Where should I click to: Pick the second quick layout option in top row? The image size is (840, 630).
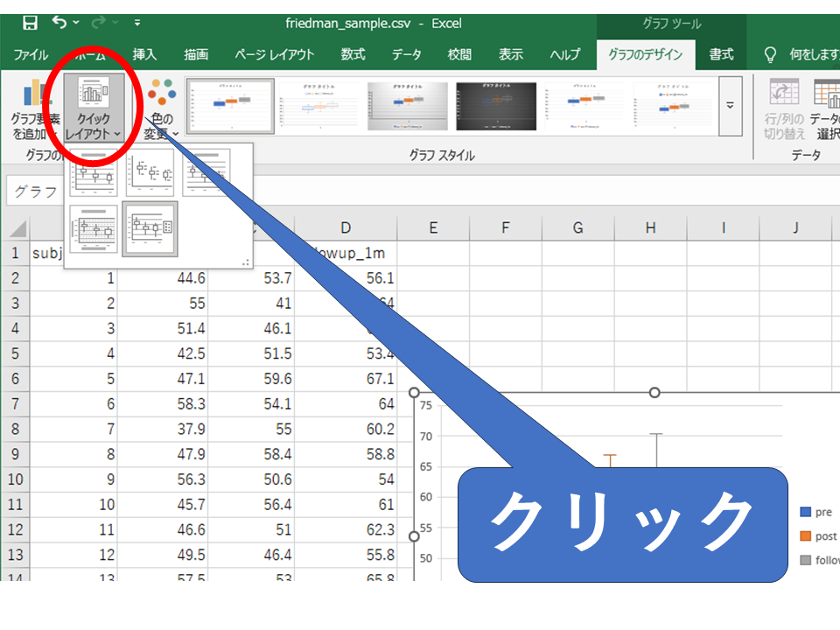tap(150, 172)
